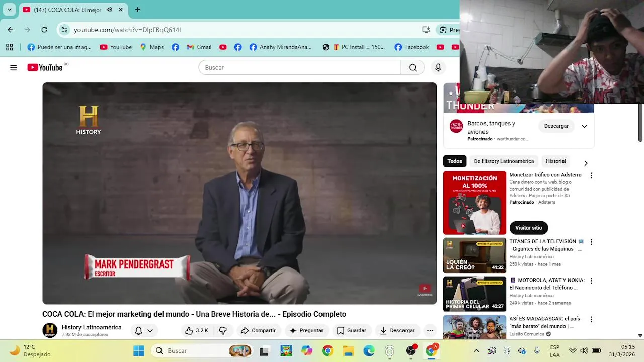Screen dimensions: 644x362
Task: Install app icon in address bar
Action: tap(426, 30)
